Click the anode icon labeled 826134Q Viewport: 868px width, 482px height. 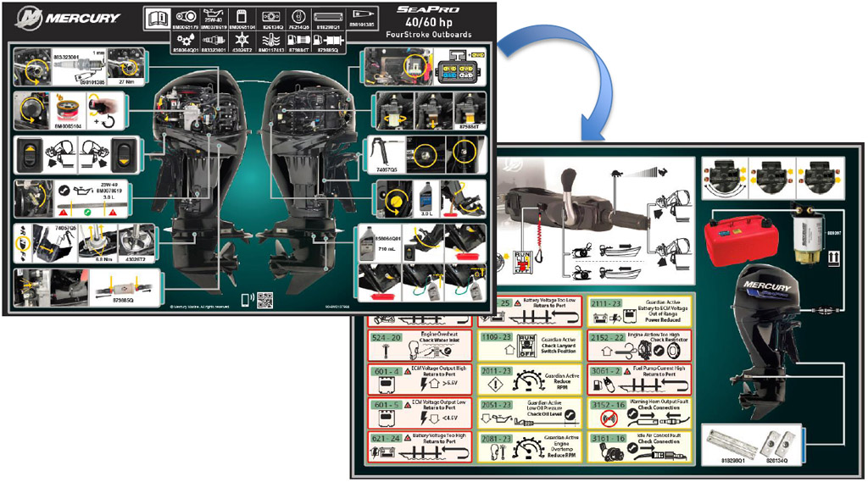click(270, 17)
